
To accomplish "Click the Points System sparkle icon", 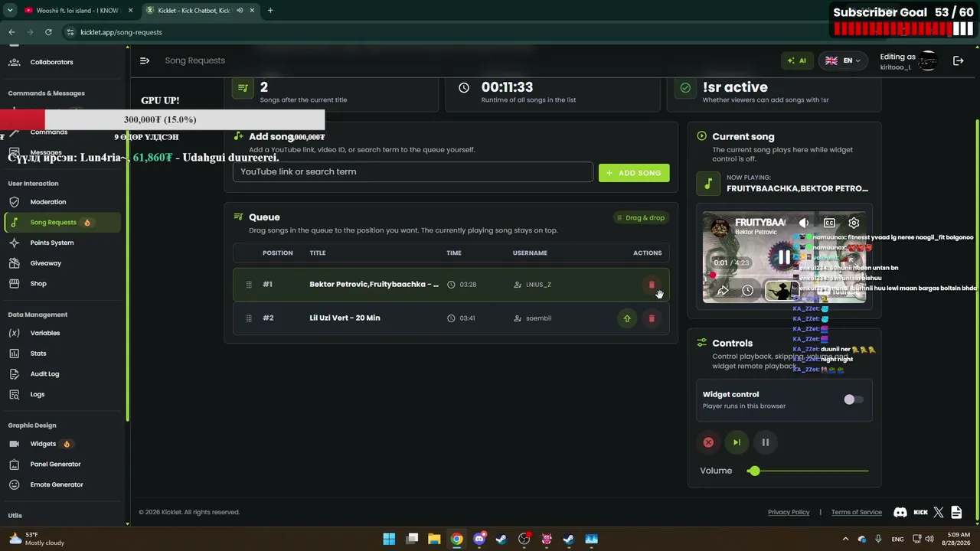I will click(x=14, y=243).
